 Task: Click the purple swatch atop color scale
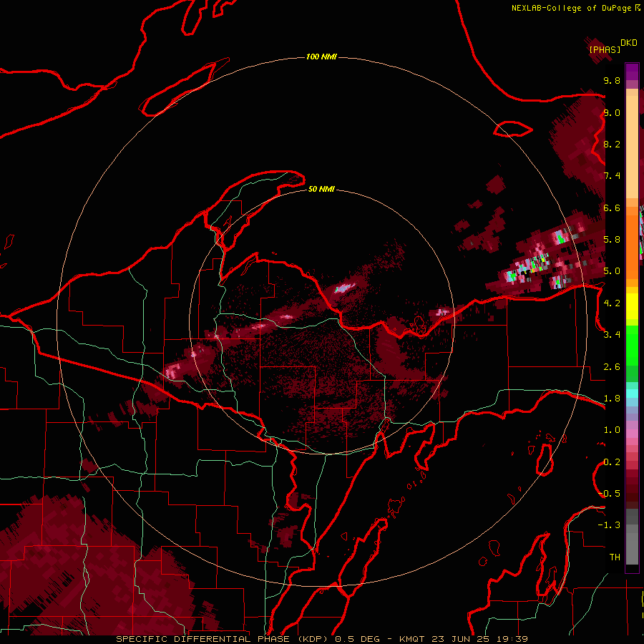(632, 72)
